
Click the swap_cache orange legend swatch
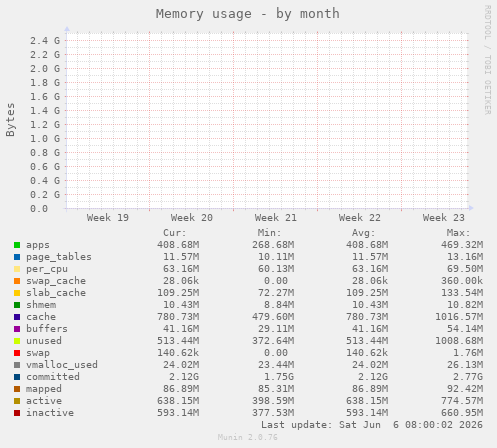tap(17, 281)
